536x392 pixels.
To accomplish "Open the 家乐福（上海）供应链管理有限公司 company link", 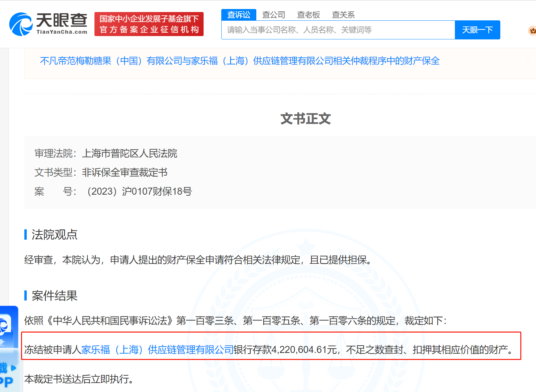I will [157, 350].
